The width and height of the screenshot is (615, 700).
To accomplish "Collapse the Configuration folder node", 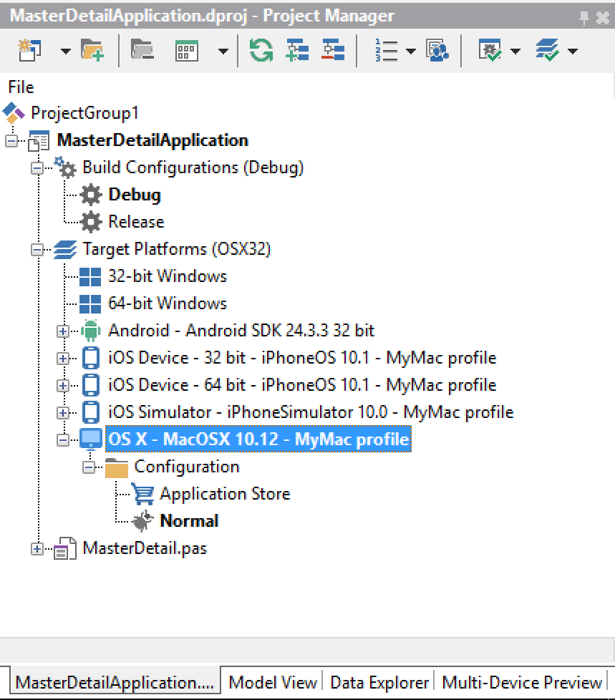I will 89,468.
